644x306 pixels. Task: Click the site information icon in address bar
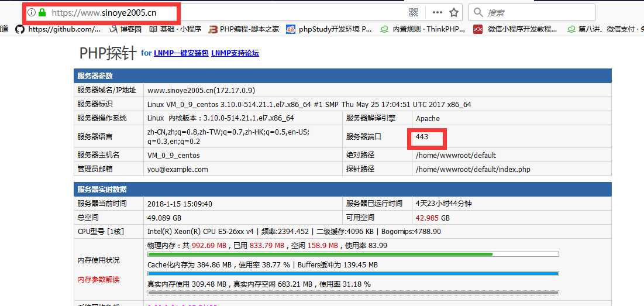(x=32, y=12)
